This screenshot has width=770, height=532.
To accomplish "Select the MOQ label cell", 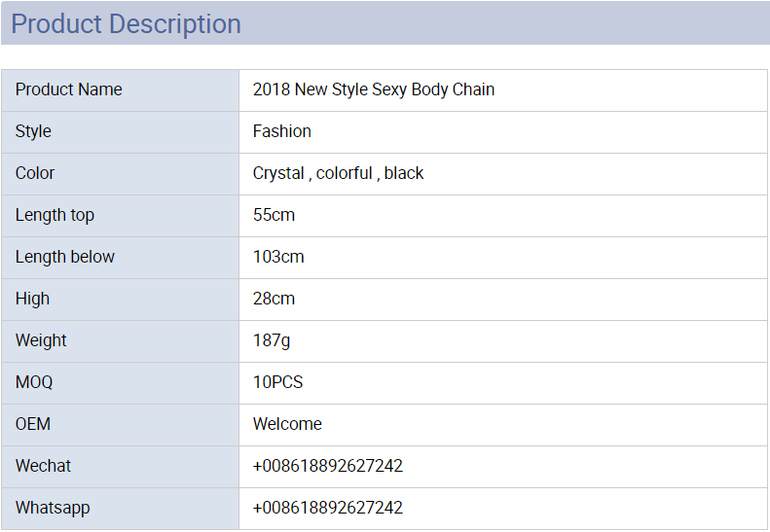I will 121,383.
